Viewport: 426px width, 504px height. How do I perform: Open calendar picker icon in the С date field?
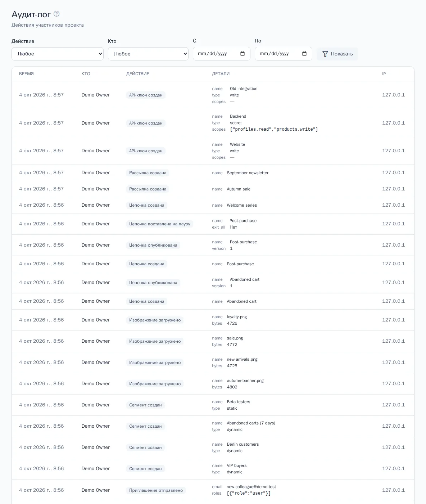[x=243, y=54]
